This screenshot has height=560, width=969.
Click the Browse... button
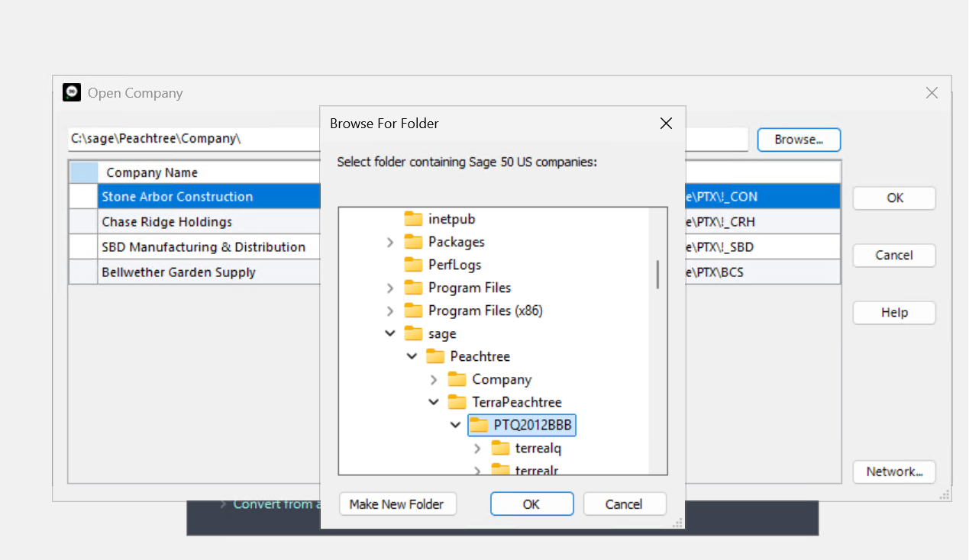pyautogui.click(x=798, y=140)
